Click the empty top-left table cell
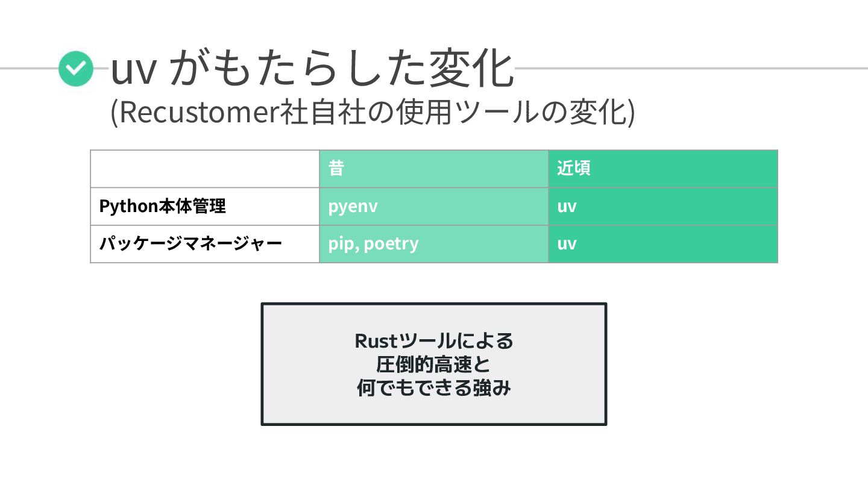Viewport: 868px width, 488px height. pyautogui.click(x=205, y=169)
